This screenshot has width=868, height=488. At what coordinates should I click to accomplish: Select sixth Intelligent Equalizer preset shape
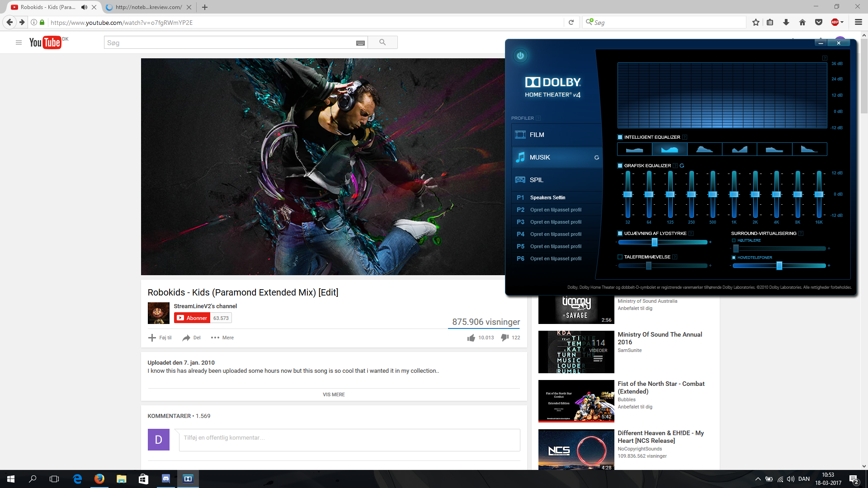(810, 149)
